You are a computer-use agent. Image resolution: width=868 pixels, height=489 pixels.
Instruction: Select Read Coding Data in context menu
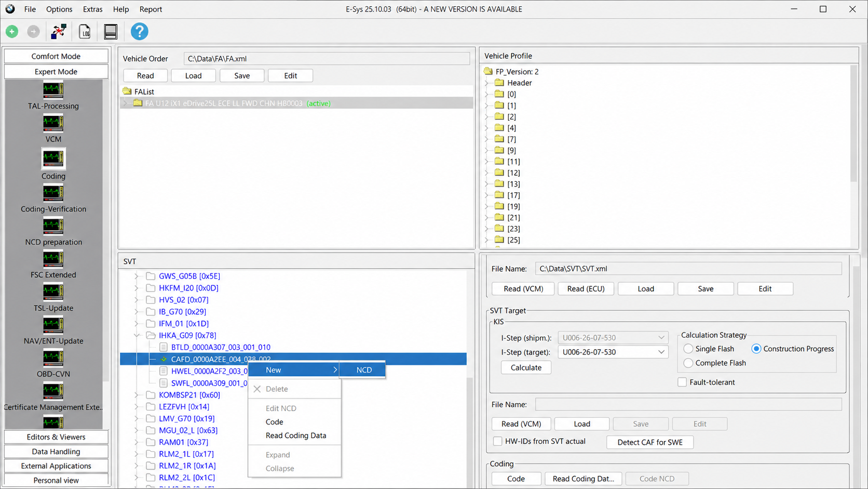296,435
